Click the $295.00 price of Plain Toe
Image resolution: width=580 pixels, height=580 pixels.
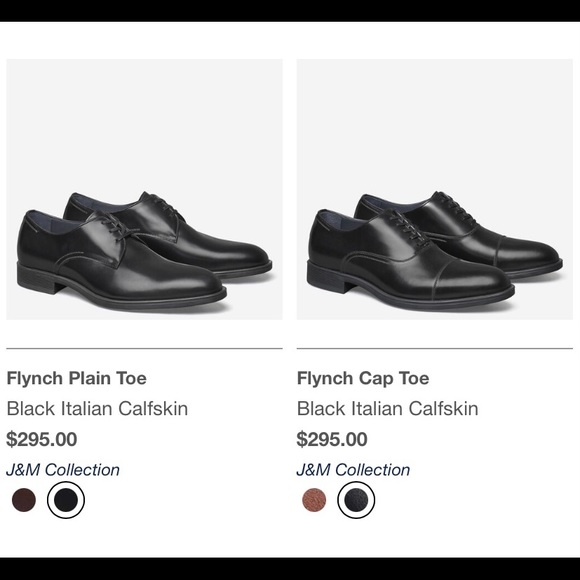point(42,439)
